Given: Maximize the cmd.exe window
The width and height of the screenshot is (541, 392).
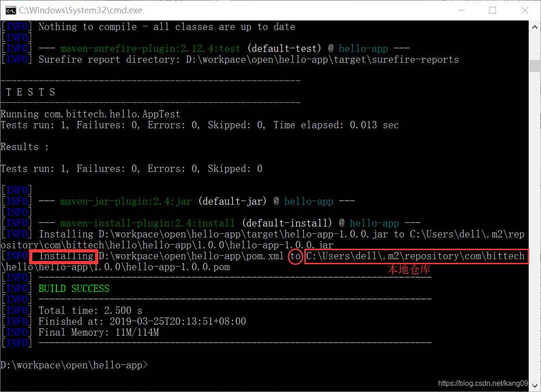Looking at the screenshot, I should pos(493,10).
